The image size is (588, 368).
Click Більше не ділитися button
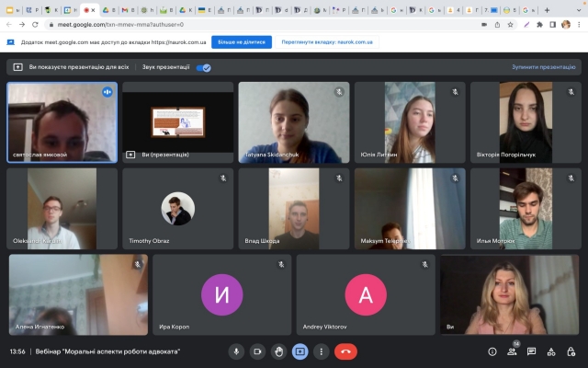point(242,42)
